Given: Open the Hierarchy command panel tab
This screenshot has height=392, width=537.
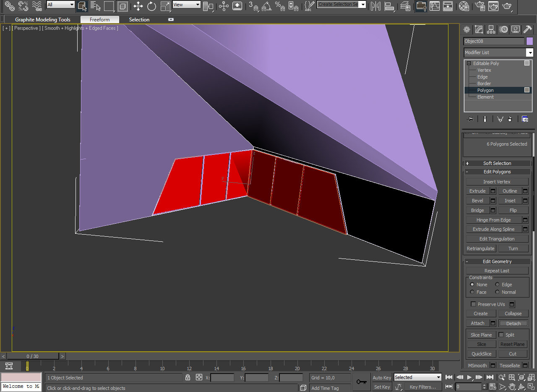Looking at the screenshot, I should 491,29.
